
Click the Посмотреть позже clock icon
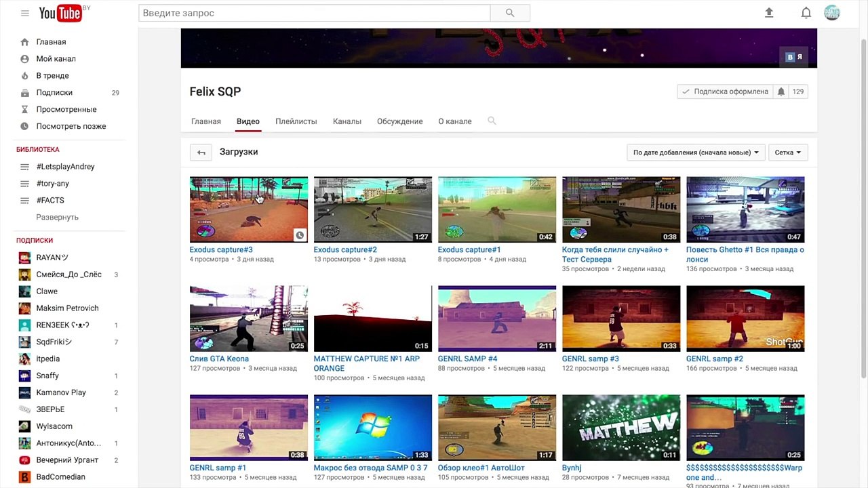click(24, 126)
